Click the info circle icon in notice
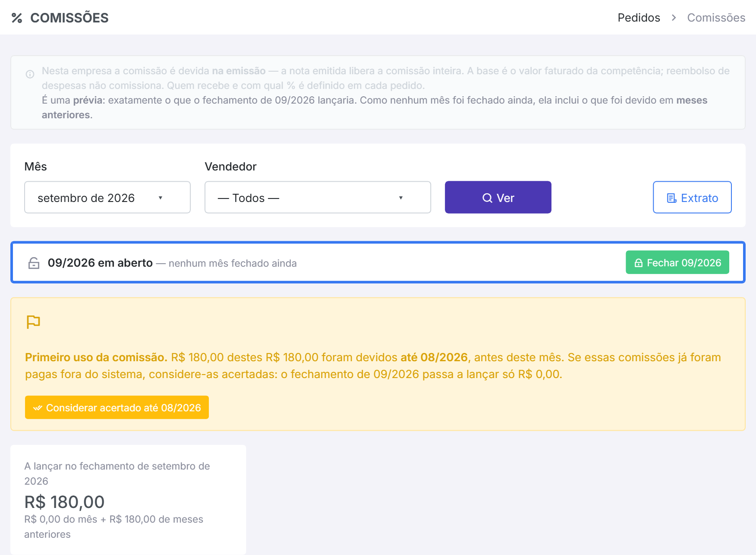The image size is (756, 555). [x=30, y=74]
